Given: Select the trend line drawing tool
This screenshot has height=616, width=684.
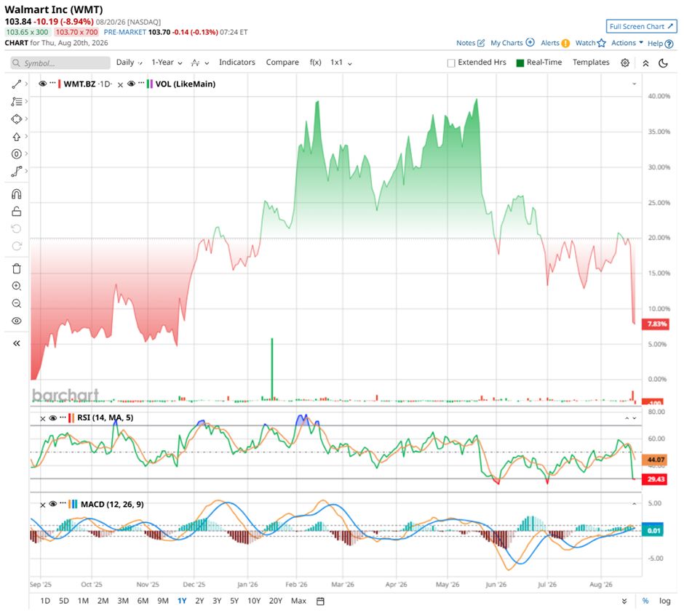Looking at the screenshot, I should [17, 84].
